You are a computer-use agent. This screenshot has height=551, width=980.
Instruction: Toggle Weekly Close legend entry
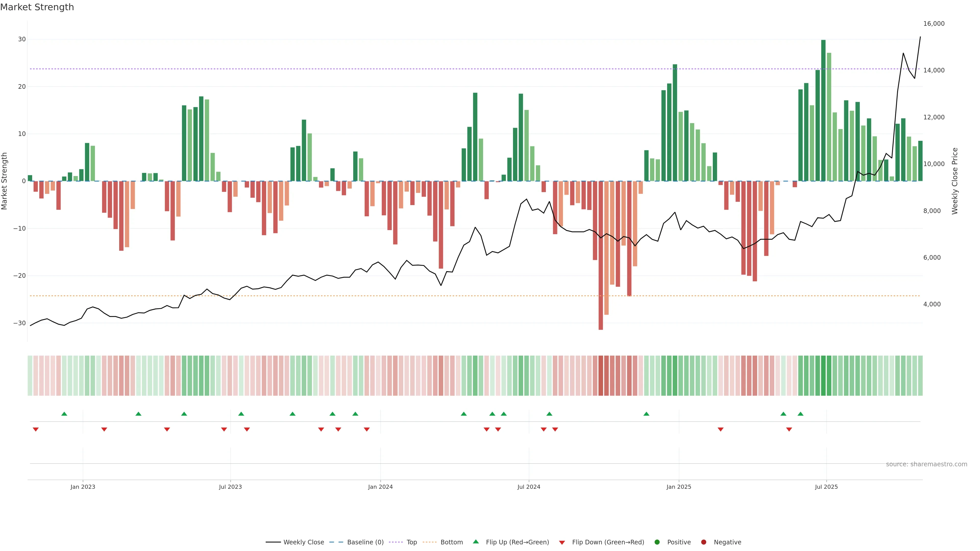(x=303, y=542)
